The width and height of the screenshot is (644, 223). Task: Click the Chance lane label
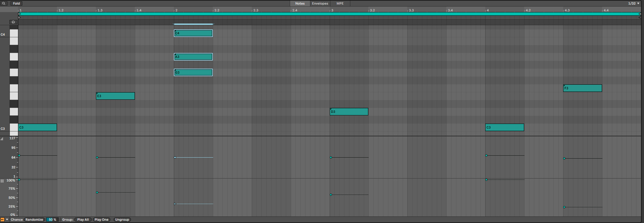click(17, 220)
